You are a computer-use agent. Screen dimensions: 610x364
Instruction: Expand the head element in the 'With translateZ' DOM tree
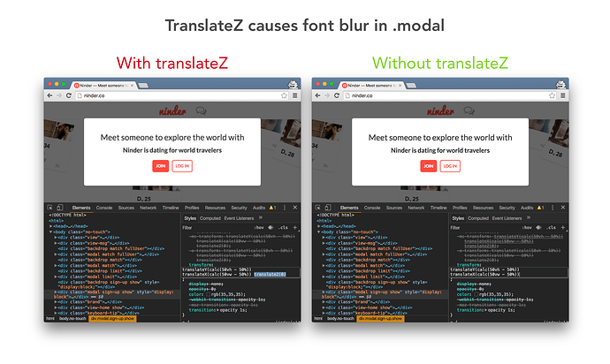tap(51, 226)
